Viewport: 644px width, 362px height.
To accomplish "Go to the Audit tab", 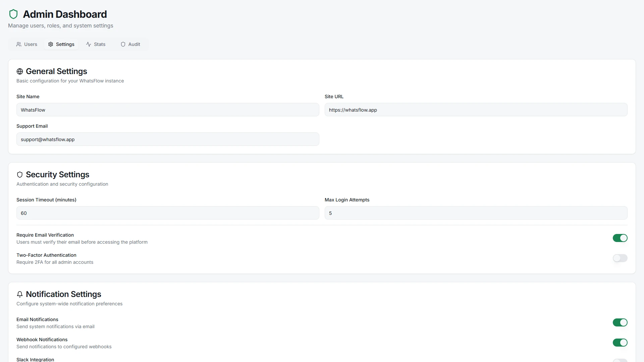I will [130, 44].
